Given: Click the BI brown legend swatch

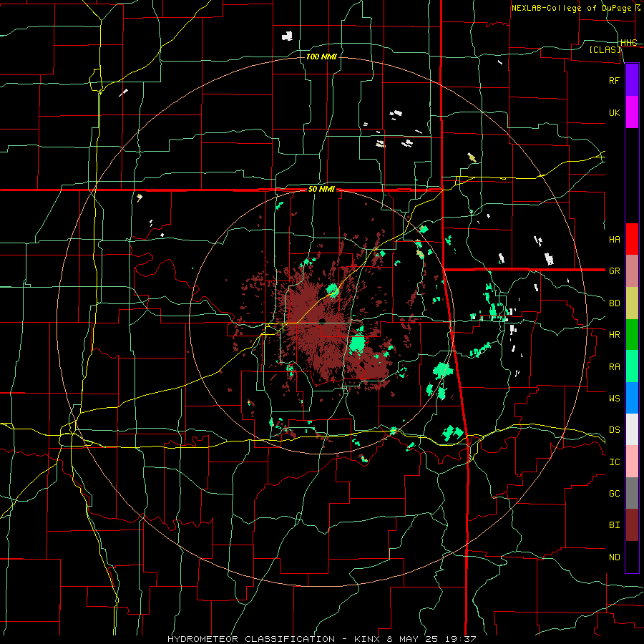Looking at the screenshot, I should click(632, 525).
